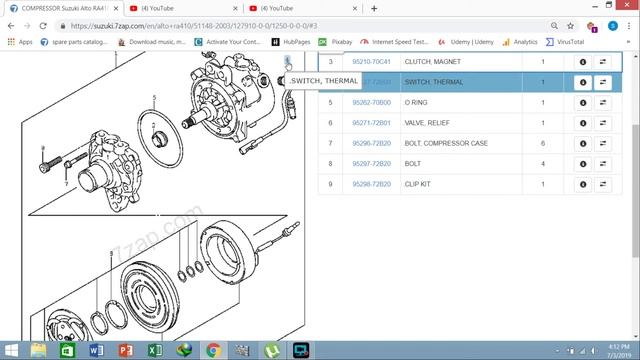This screenshot has height=360, width=640.
Task: Switch to COMPRESSOR Suzuki Alto tab
Action: pyautogui.click(x=64, y=8)
